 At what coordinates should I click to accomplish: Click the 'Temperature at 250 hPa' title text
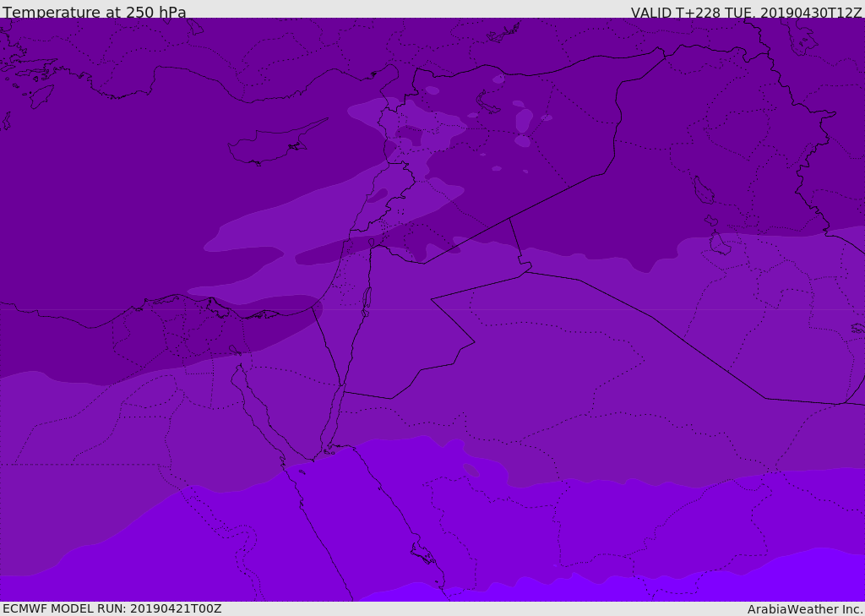tap(95, 12)
